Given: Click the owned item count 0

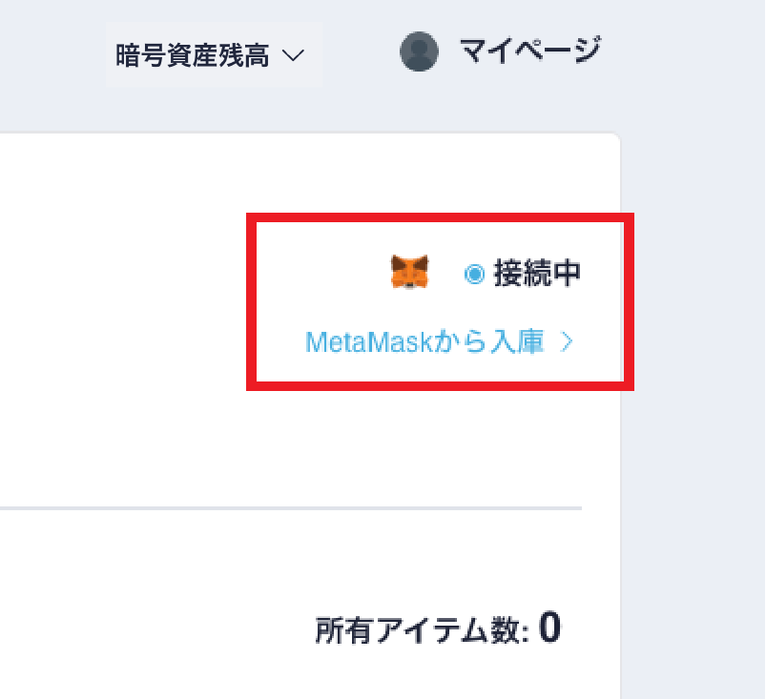Looking at the screenshot, I should tap(549, 628).
